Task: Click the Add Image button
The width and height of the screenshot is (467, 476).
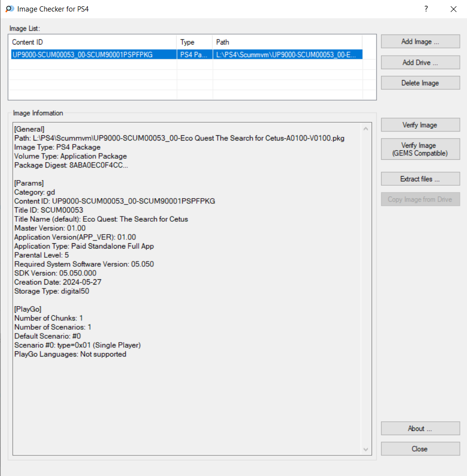Action: [420, 42]
